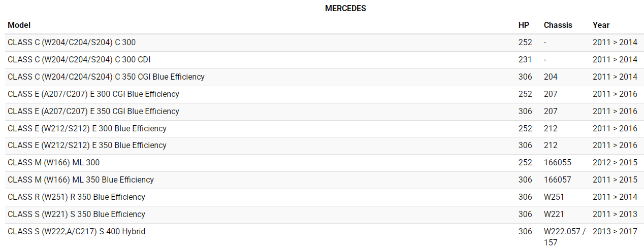Viewport: 644px width, 251px height.
Task: Click the Chassis column header
Action: pyautogui.click(x=558, y=25)
